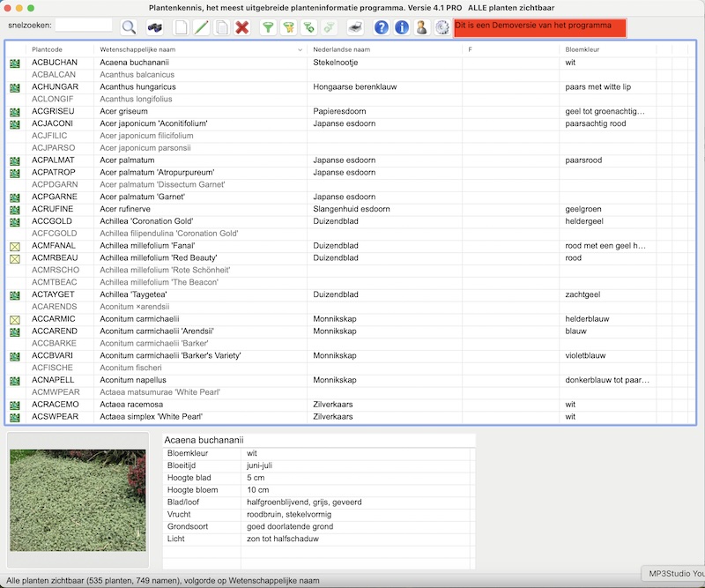The width and height of the screenshot is (705, 588).
Task: Create a new plant record with blank page icon
Action: 181,27
